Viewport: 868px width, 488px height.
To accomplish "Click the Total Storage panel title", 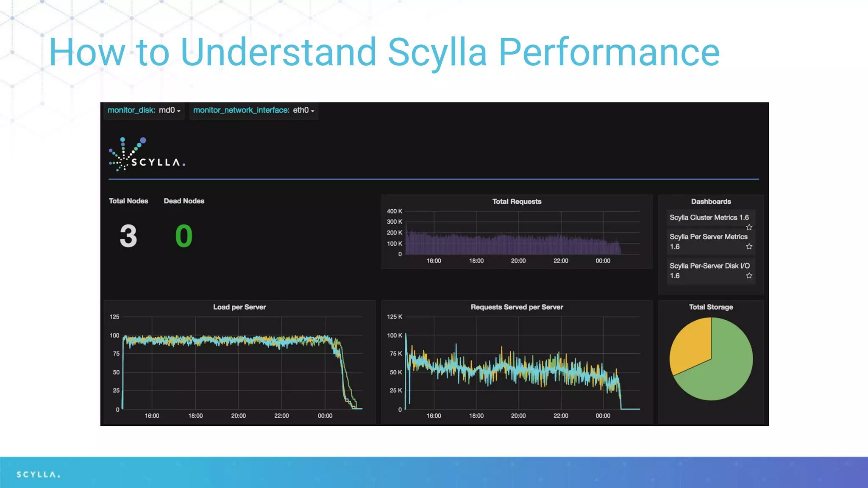I will (710, 307).
